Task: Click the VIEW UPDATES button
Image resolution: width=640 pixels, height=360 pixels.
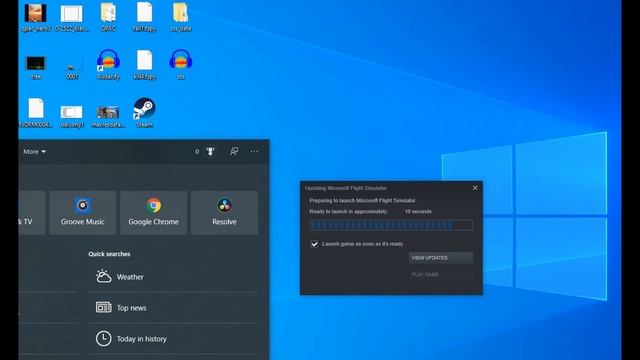Action: (x=441, y=258)
